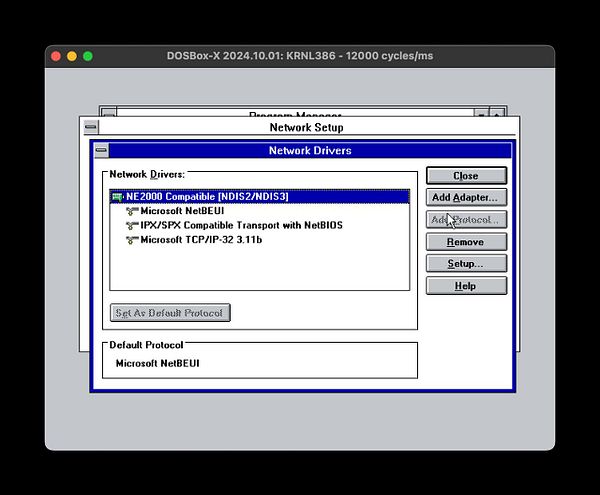This screenshot has height=495, width=600.
Task: Select NE2000 Compatible adapter row
Action: tap(259, 197)
